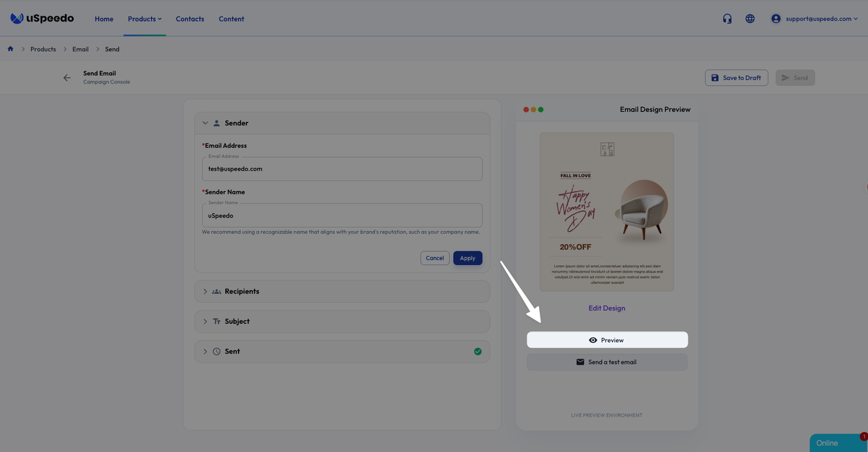Click the Sender Name input field
This screenshot has width=868, height=452.
pos(342,215)
